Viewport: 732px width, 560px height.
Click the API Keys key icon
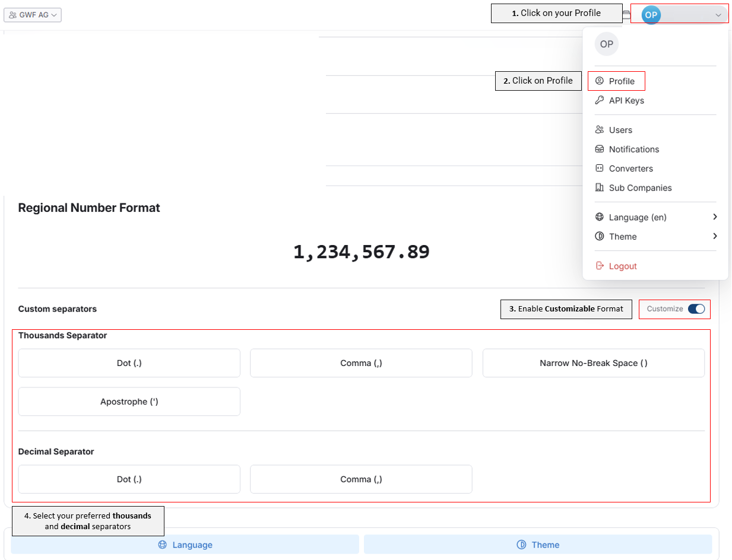pyautogui.click(x=599, y=100)
